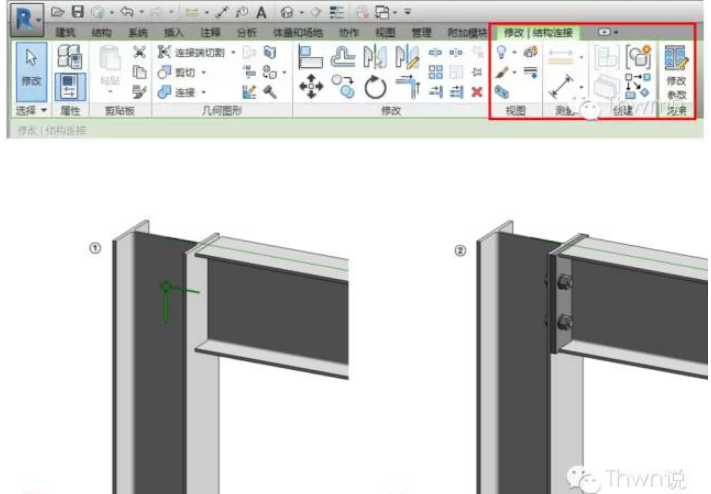Open the 视图 ribbon tab
This screenshot has width=711, height=494.
pos(385,33)
